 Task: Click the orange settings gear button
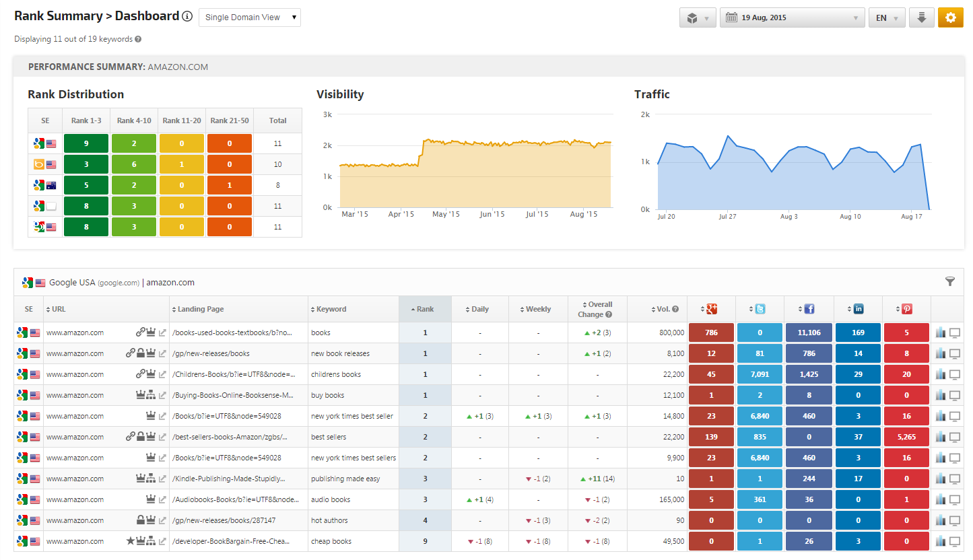950,17
